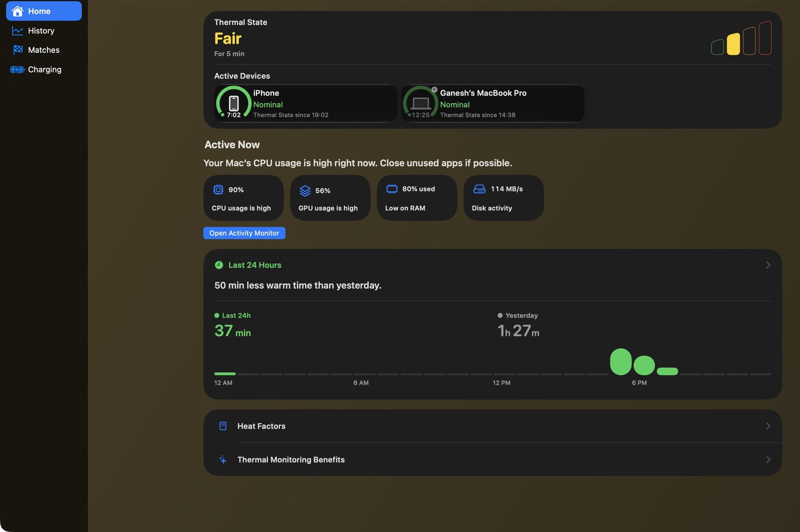The height and width of the screenshot is (532, 800).
Task: Click the Home house icon
Action: 17,11
